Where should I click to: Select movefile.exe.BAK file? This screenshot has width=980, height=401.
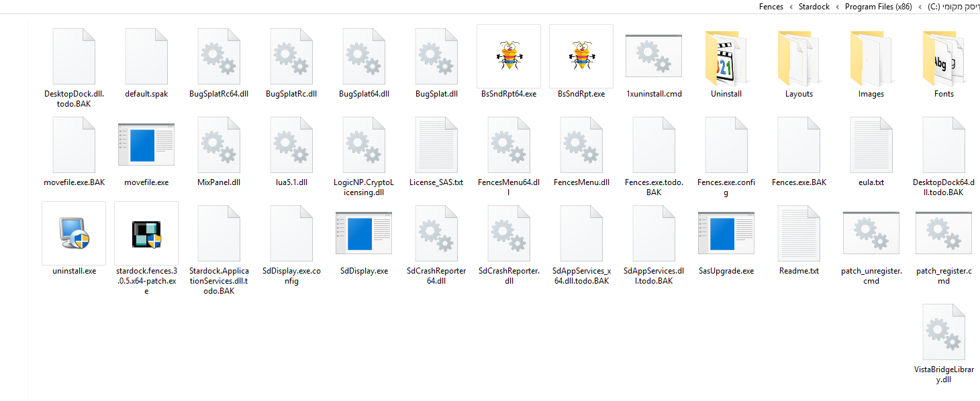click(x=74, y=151)
